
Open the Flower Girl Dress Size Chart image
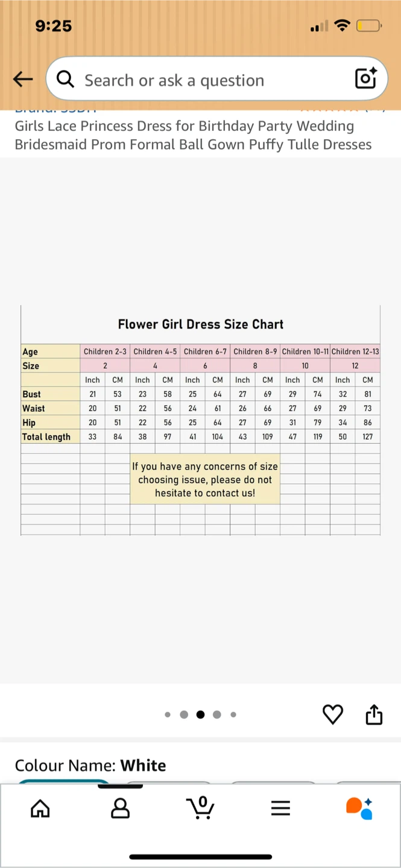[200, 420]
